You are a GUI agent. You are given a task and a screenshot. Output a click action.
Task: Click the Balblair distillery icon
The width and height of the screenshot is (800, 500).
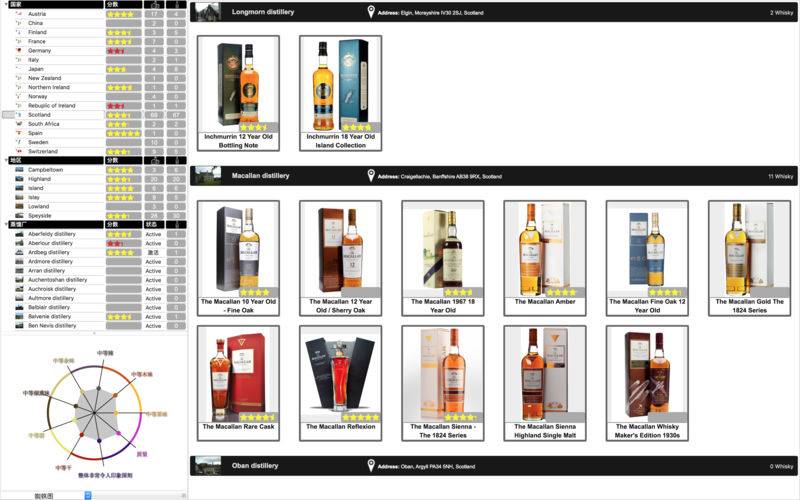[19, 307]
